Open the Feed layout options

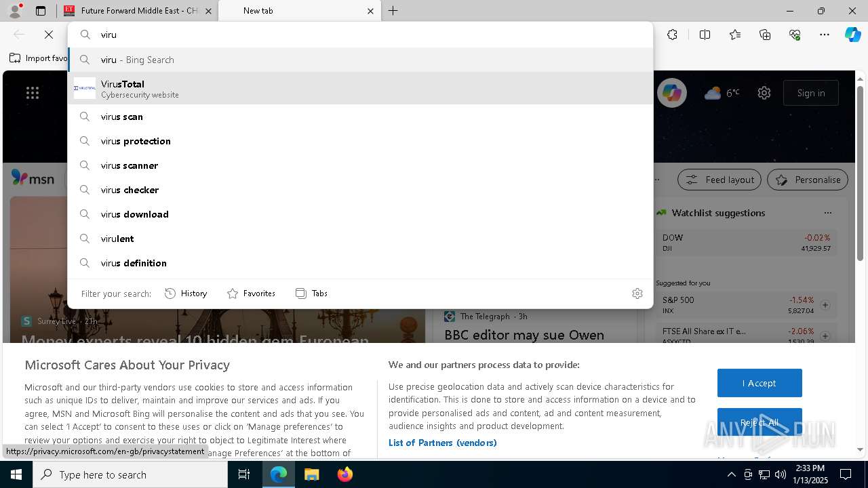(x=720, y=180)
